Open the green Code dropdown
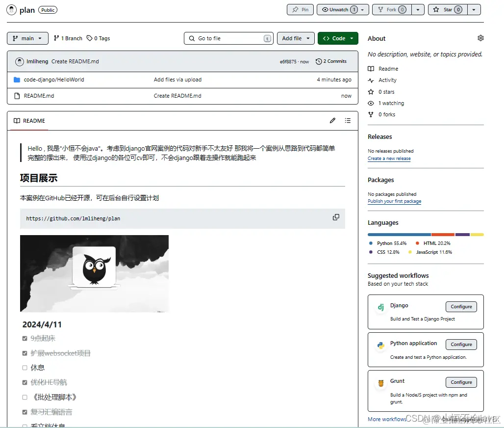Screen dimensions: 504x428 [338, 38]
